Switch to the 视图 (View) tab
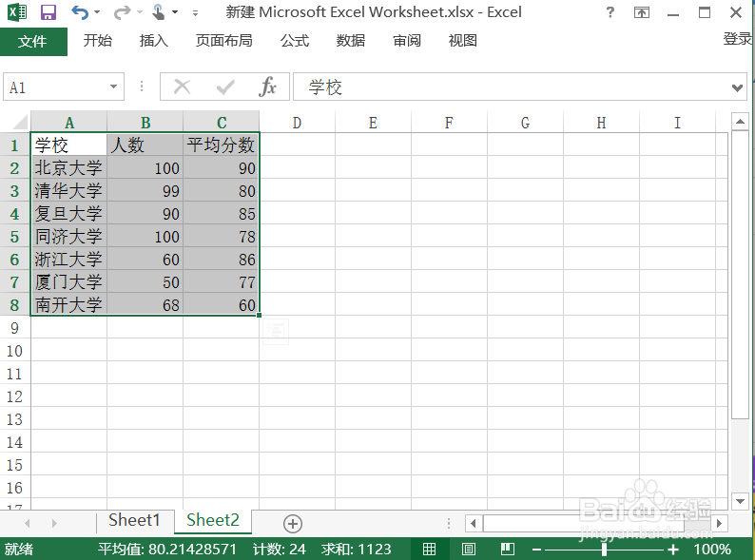Image resolution: width=755 pixels, height=560 pixels. pos(463,41)
